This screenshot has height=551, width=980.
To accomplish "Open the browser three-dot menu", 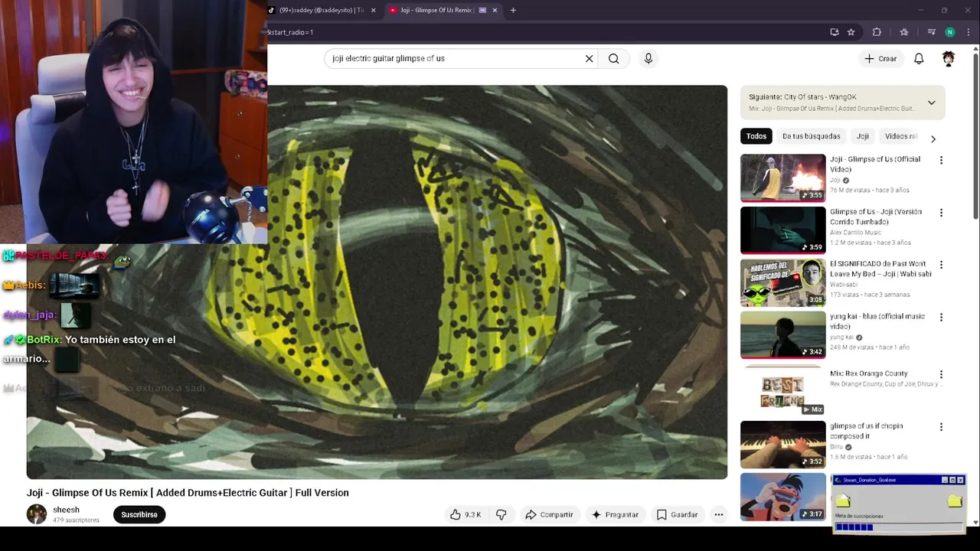I will tap(969, 32).
